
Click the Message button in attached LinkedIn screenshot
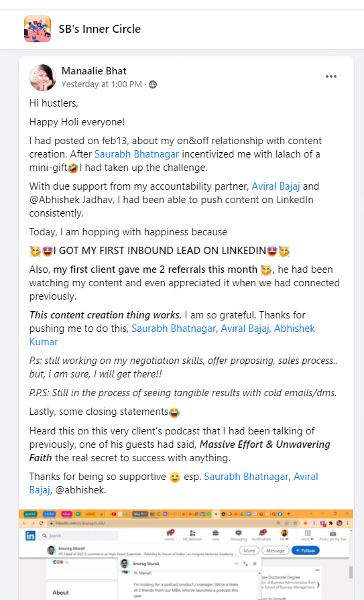click(x=276, y=550)
